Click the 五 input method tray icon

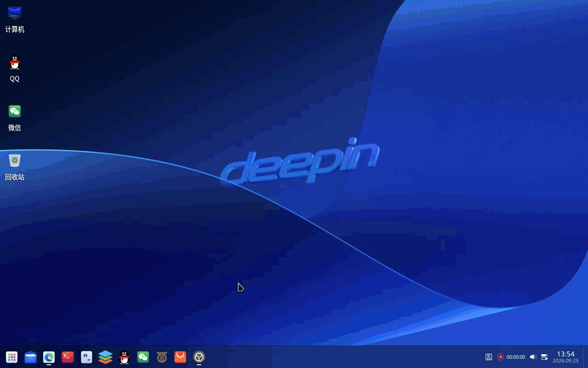click(x=489, y=357)
